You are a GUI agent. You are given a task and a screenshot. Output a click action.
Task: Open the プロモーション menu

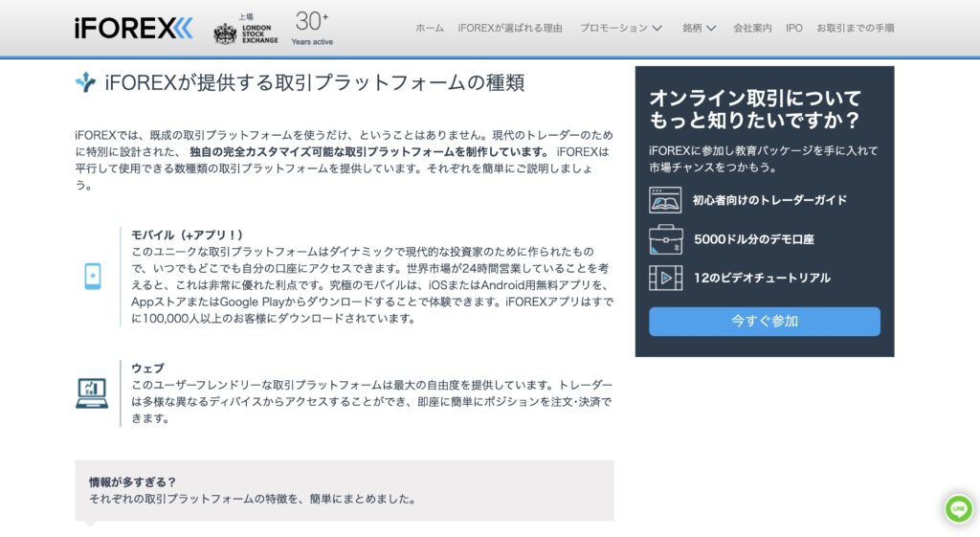[613, 28]
